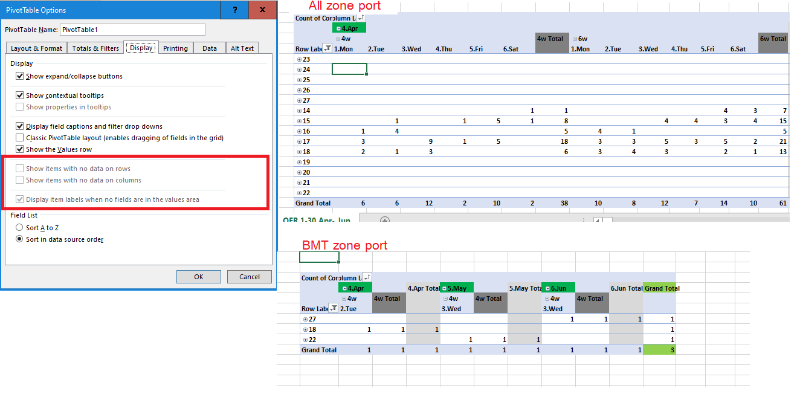The width and height of the screenshot is (800, 394).
Task: Open dialog Help question mark icon
Action: [x=235, y=10]
